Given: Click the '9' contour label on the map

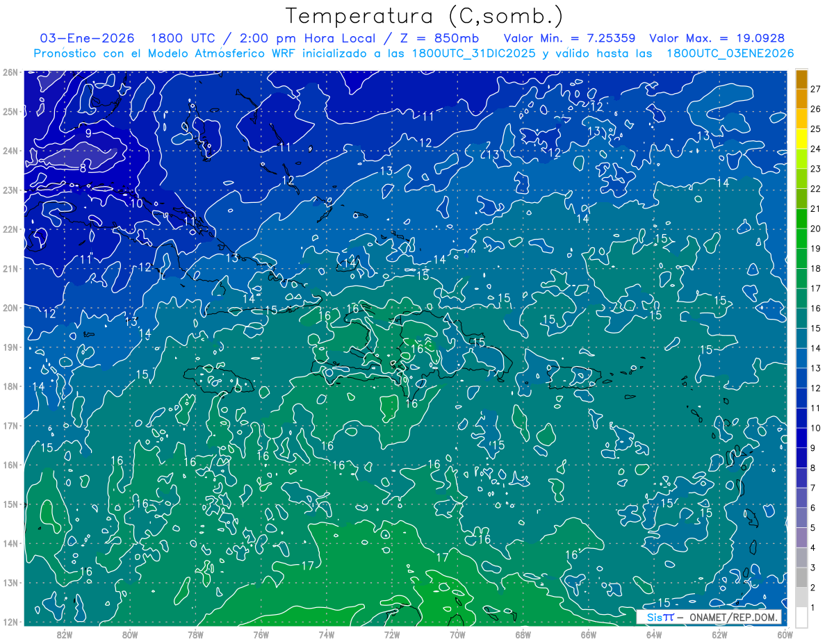Looking at the screenshot, I should (x=88, y=133).
